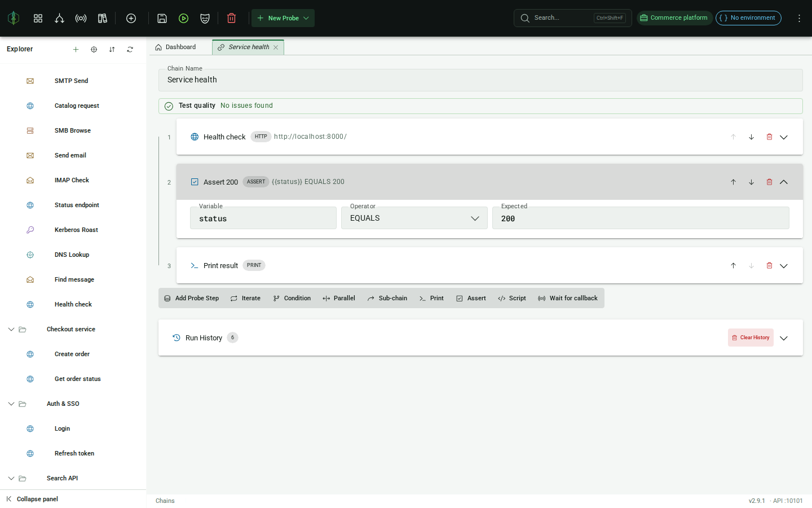Add an Iterate step
This screenshot has width=812, height=508.
tap(246, 298)
